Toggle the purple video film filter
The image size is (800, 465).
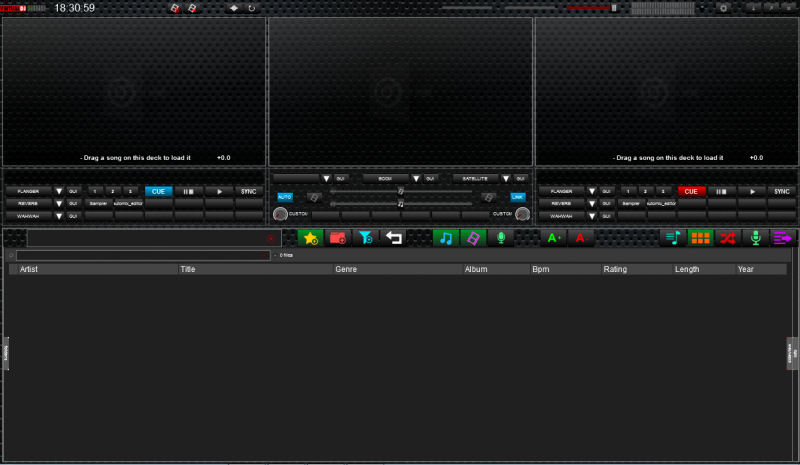click(473, 238)
